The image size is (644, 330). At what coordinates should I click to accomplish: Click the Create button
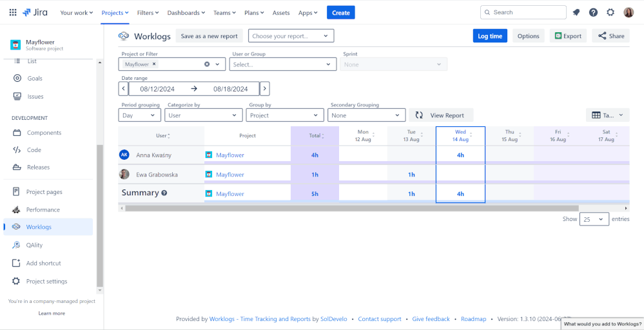pos(341,13)
